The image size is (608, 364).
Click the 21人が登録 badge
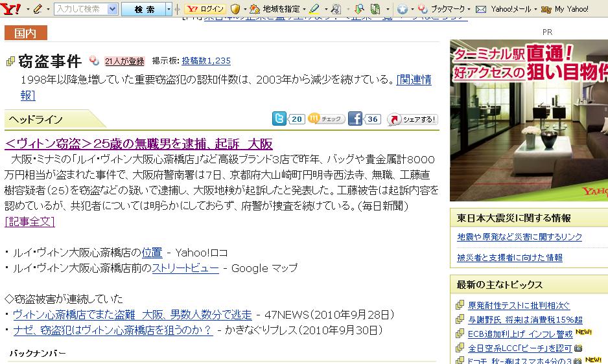124,61
